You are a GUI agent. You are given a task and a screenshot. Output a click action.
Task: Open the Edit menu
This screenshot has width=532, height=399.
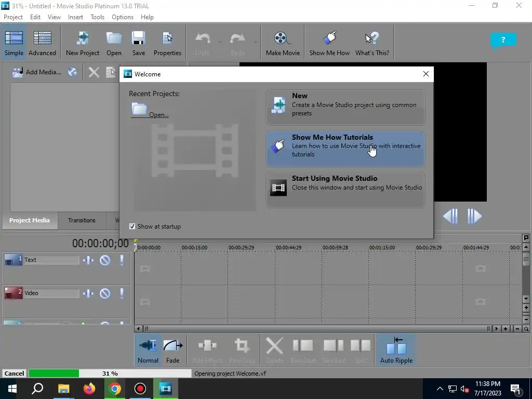35,17
